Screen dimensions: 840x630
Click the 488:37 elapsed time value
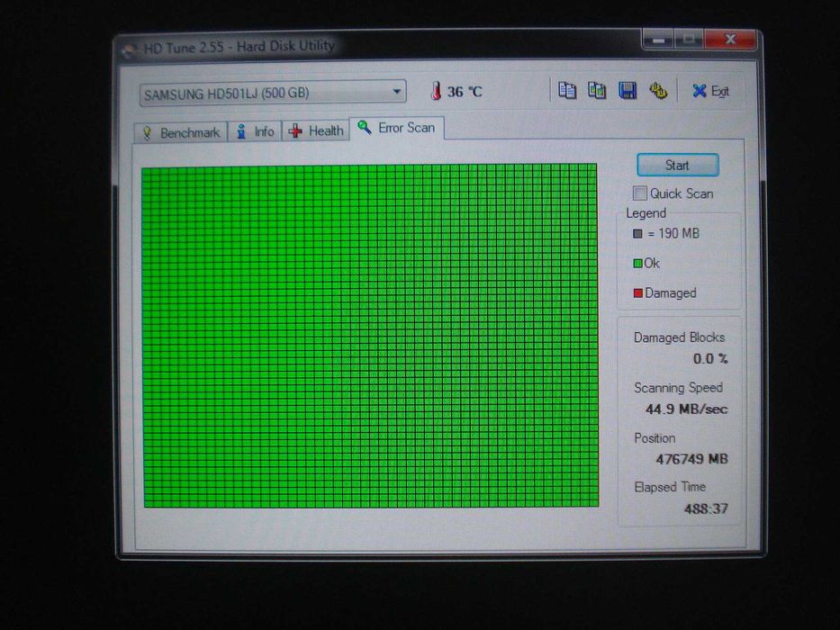[706, 508]
